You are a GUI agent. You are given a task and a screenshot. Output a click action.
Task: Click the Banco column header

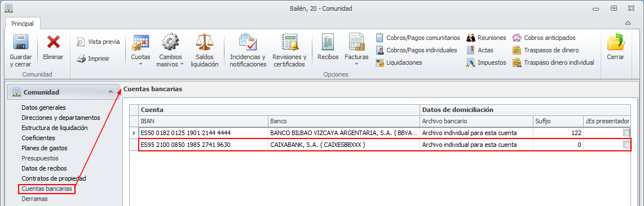click(344, 121)
